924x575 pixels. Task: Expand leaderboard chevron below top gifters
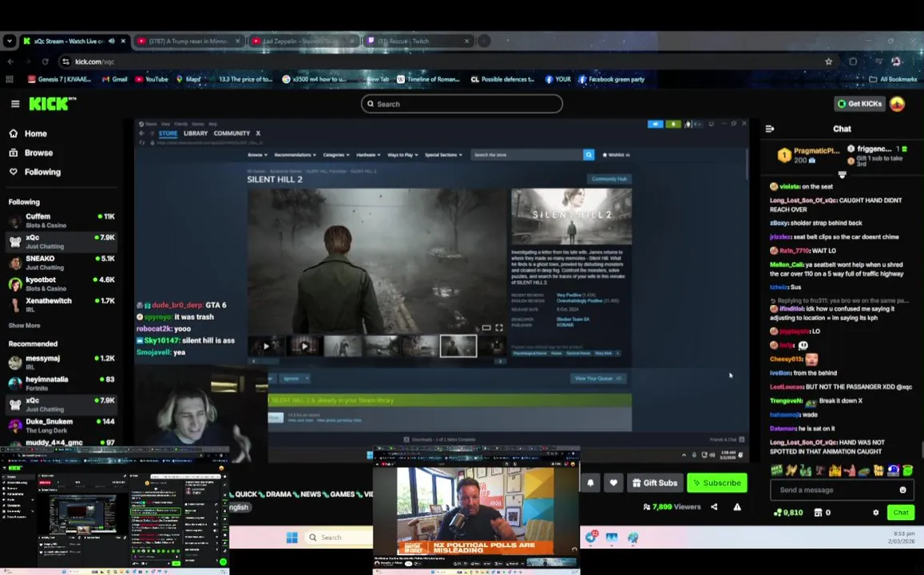point(842,174)
